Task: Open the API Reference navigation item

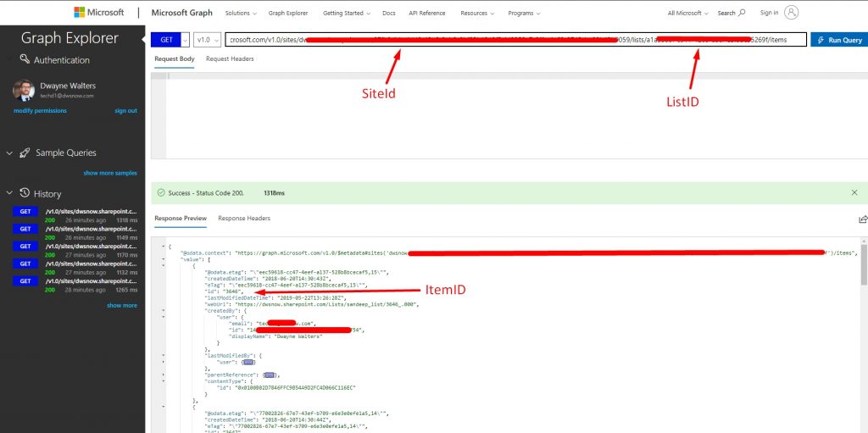Action: (427, 13)
